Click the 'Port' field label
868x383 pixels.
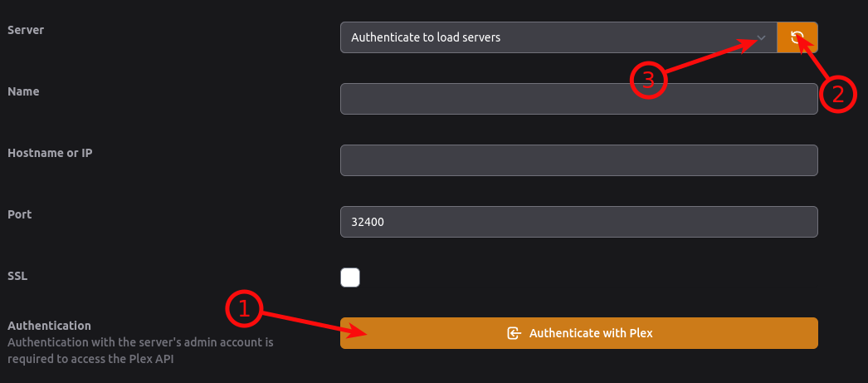point(19,214)
